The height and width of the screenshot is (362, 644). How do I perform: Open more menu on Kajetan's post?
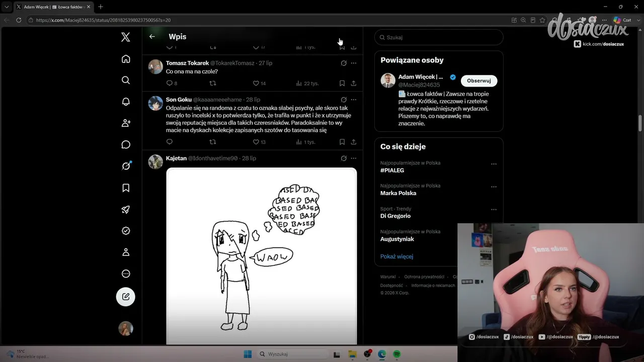tap(354, 158)
